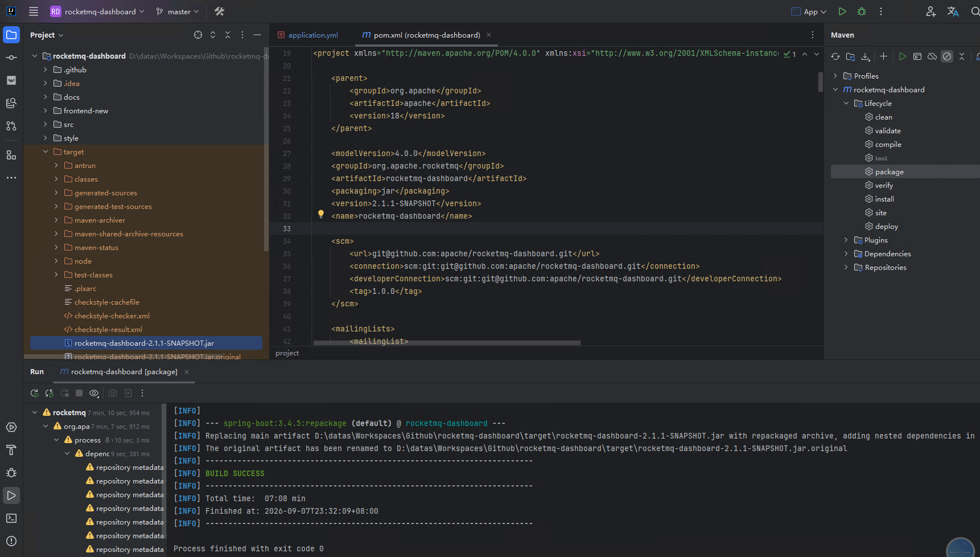Switch to the application.yml editor tab

[x=308, y=35]
